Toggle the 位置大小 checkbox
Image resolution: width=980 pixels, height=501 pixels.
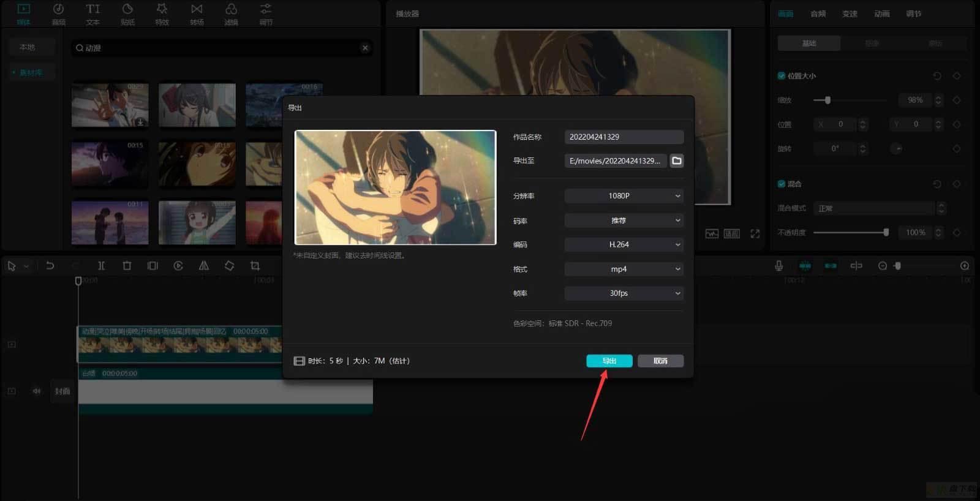click(782, 76)
